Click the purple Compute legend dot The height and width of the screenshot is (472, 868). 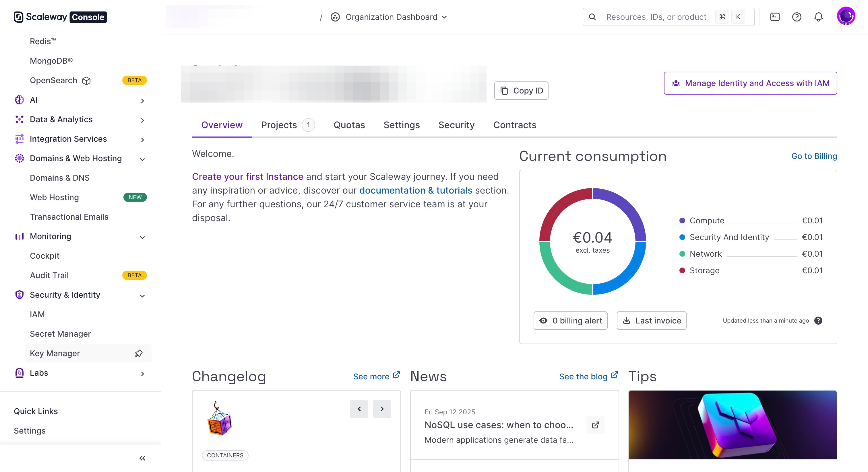(682, 221)
